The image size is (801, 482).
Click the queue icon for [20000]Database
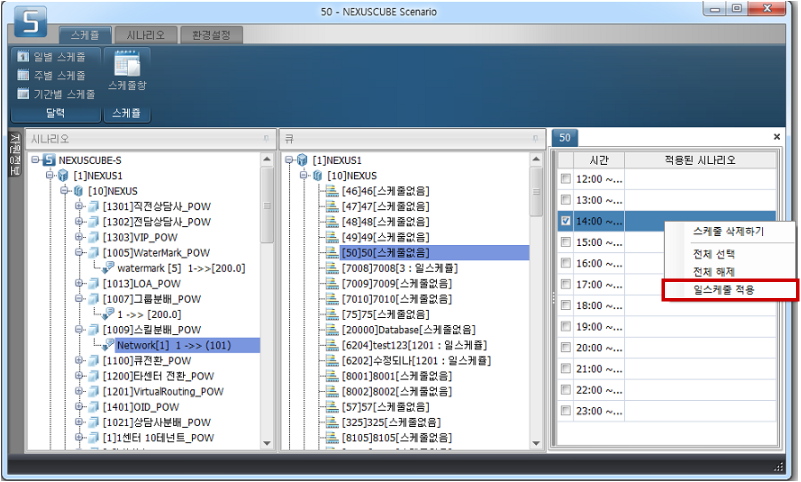(x=332, y=330)
